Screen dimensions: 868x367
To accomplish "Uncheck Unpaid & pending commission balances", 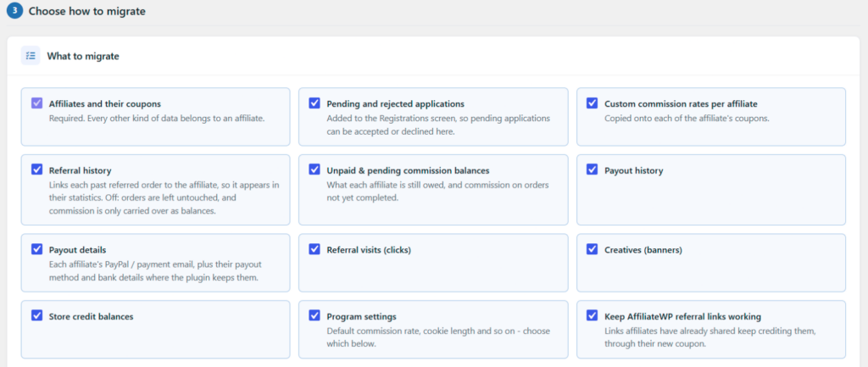I will point(314,170).
